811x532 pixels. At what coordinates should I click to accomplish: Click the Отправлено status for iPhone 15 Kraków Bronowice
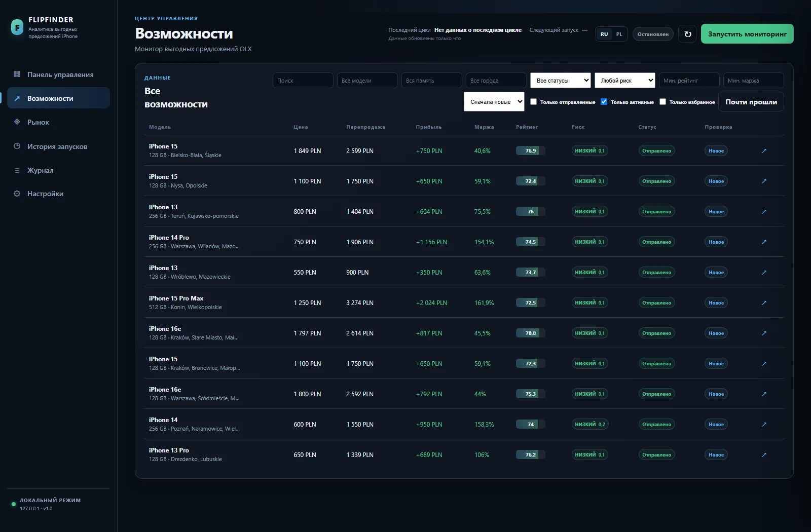coord(656,363)
